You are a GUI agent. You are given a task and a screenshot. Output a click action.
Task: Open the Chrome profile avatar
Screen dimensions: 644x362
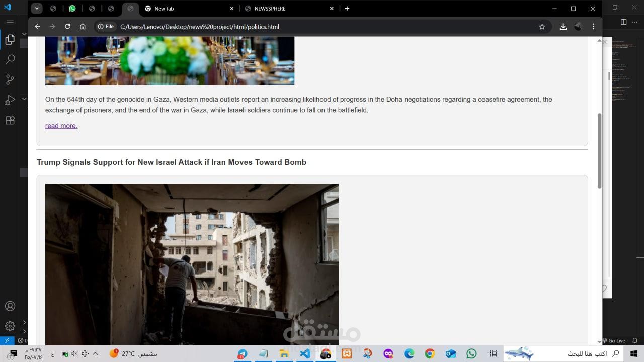click(578, 27)
